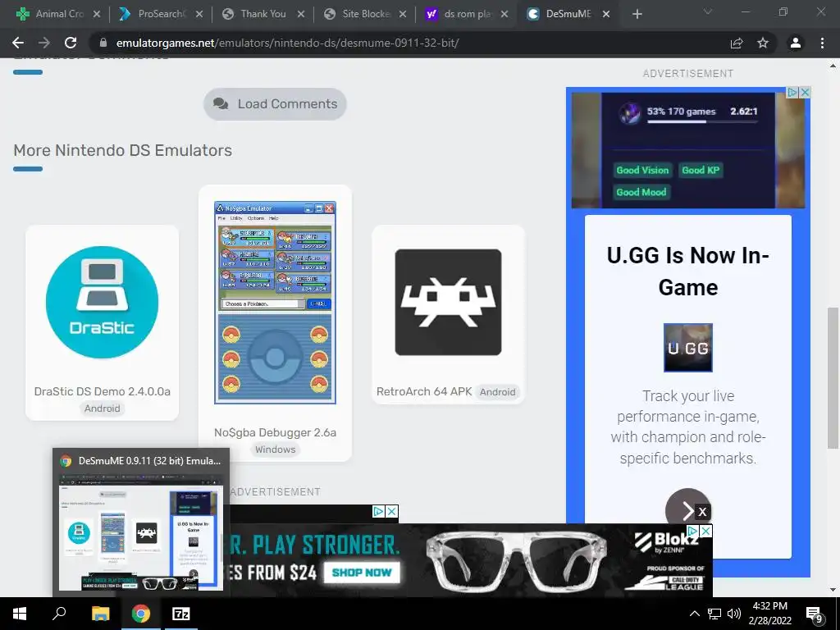Click the Android tag beside RetroArch
The image size is (840, 630).
(497, 392)
